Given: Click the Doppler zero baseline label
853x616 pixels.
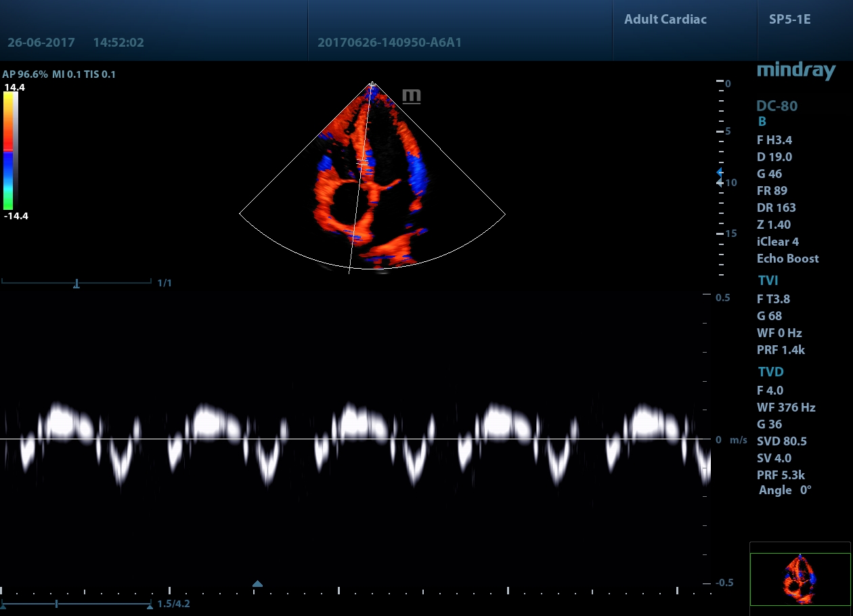Looking at the screenshot, I should (x=718, y=440).
